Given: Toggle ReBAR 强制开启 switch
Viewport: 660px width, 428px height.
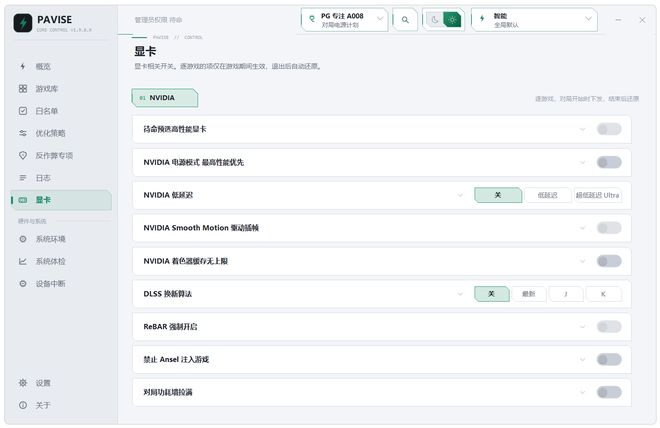Looking at the screenshot, I should tap(609, 327).
